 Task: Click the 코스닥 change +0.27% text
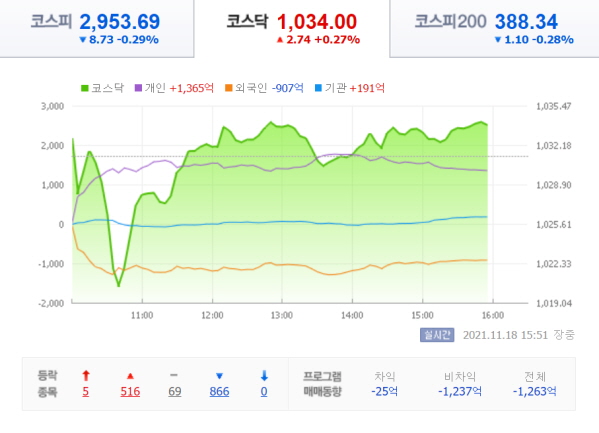click(x=337, y=39)
